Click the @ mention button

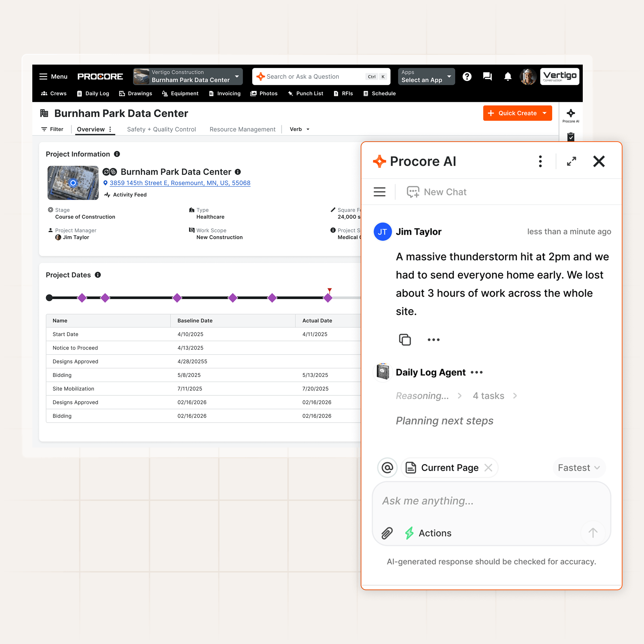point(387,468)
